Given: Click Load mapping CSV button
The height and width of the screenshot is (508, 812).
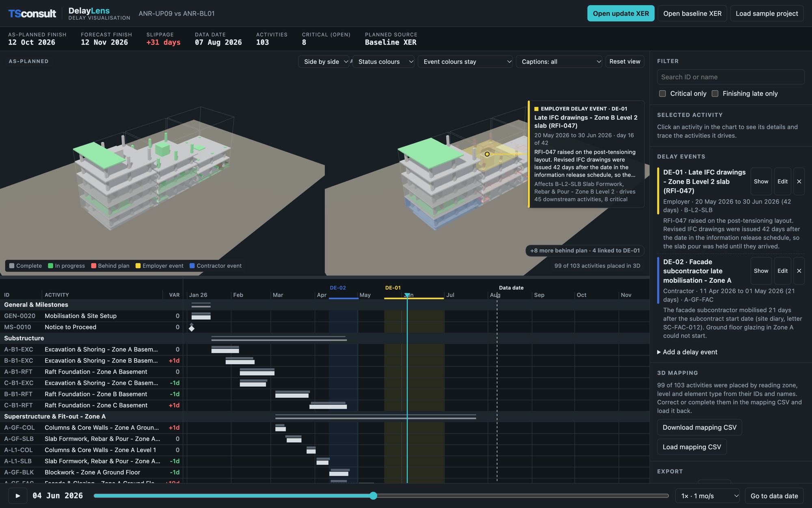Looking at the screenshot, I should pyautogui.click(x=692, y=447).
